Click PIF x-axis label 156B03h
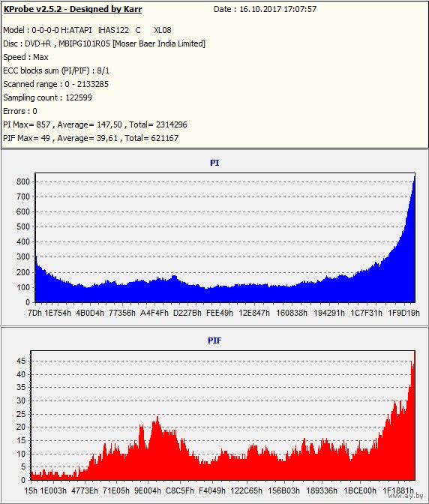Viewport: 429px width, 504px height. pyautogui.click(x=284, y=490)
